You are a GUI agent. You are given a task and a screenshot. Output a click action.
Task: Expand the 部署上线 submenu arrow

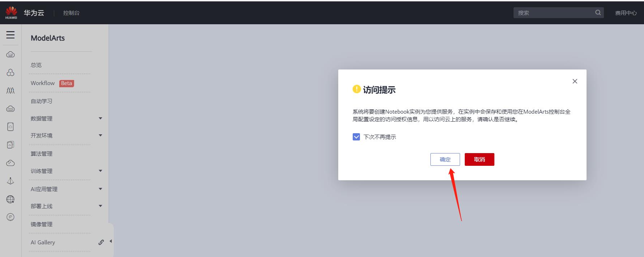[x=100, y=206]
